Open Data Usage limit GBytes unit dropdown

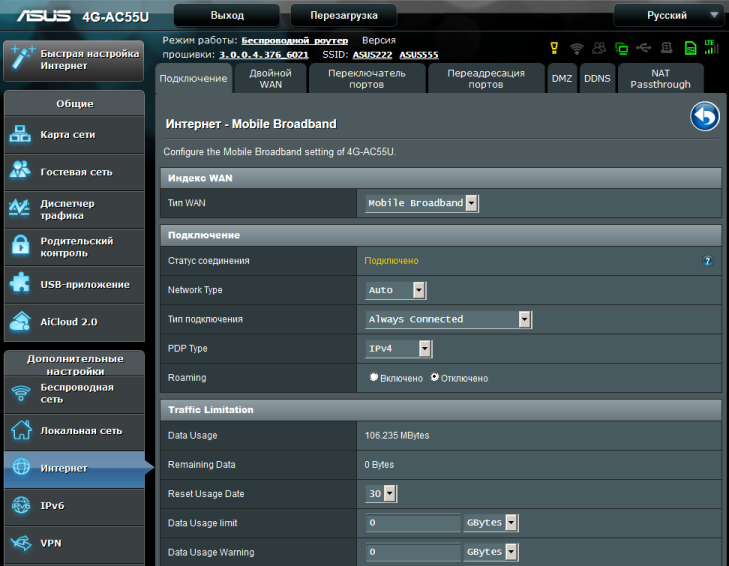coord(491,523)
